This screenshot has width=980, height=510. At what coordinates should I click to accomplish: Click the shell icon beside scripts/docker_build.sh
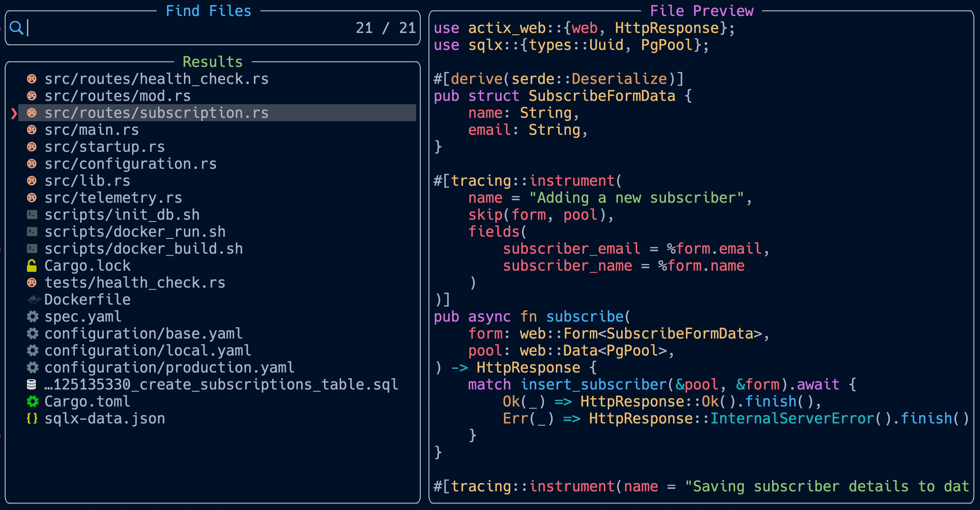coord(32,249)
